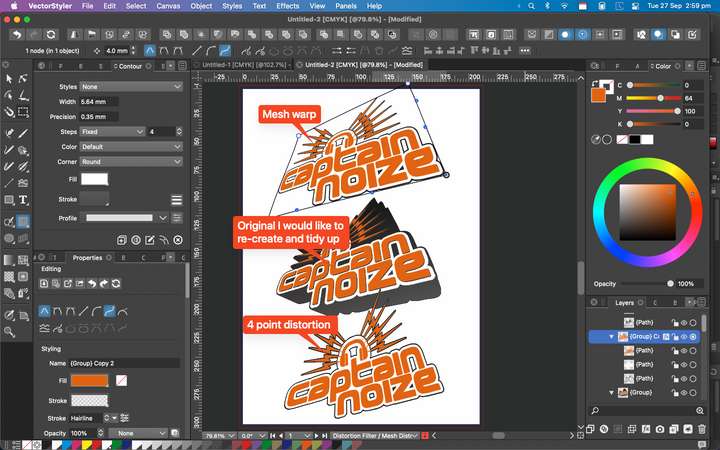Toggle visibility of first (Path) under selected group

coord(684,351)
